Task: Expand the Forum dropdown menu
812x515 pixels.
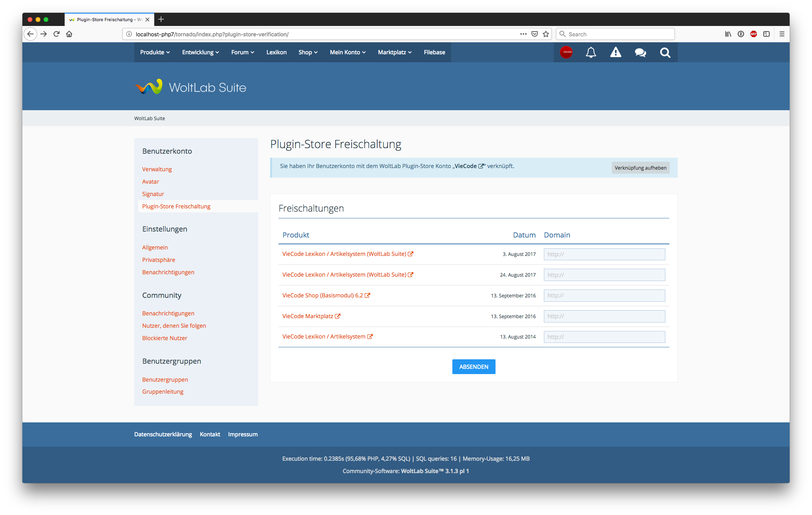Action: pyautogui.click(x=243, y=52)
